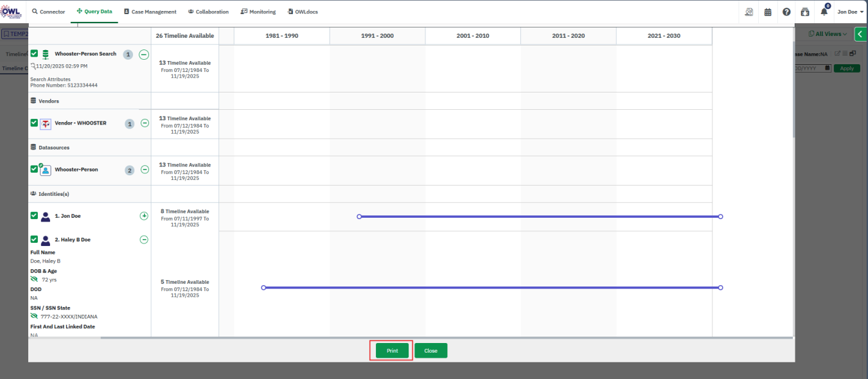868x379 pixels.
Task: Reveal the hidden DOB with eye icon
Action: (34, 279)
